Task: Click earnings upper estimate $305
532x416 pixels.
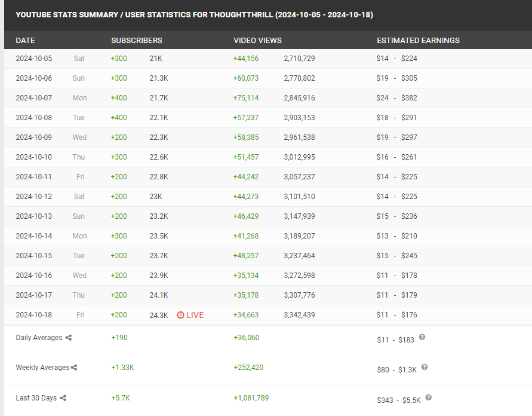Action: click(409, 78)
